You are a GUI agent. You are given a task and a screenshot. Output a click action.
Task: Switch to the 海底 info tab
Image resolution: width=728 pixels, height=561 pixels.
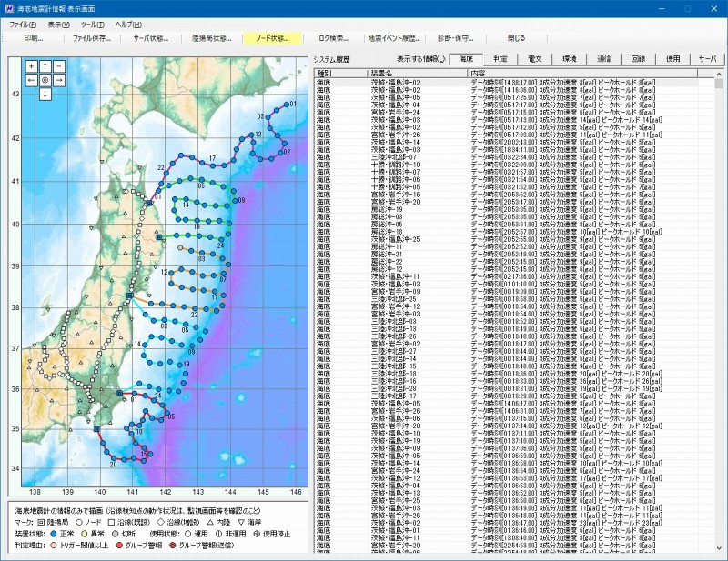(466, 59)
